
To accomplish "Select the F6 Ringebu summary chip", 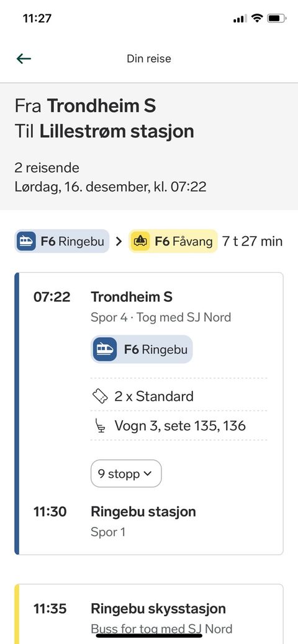I will (62, 241).
